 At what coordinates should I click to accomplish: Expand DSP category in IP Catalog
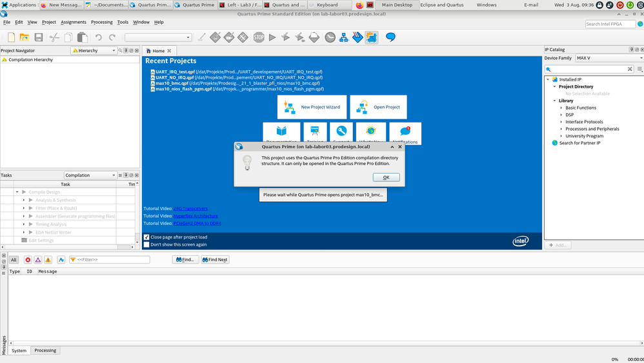(x=561, y=115)
